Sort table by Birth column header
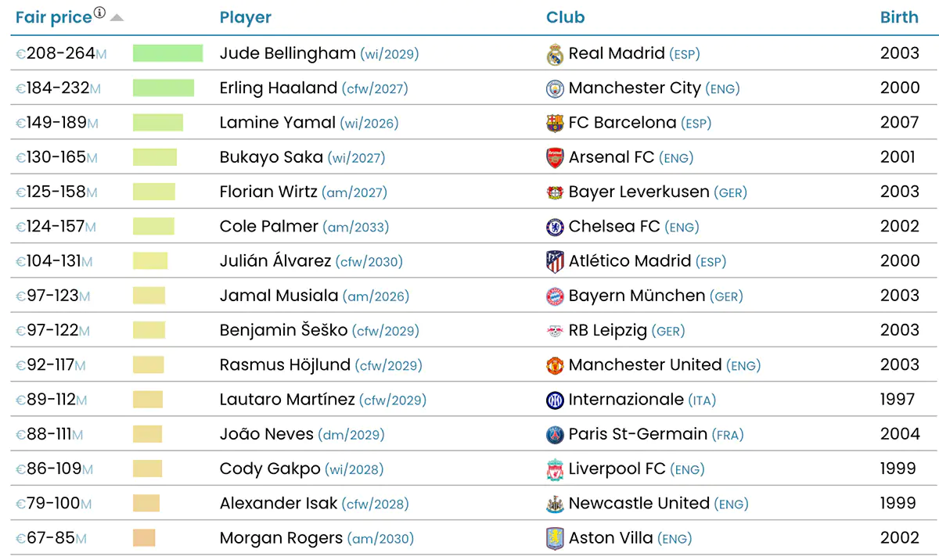This screenshot has height=560, width=939. tap(899, 17)
